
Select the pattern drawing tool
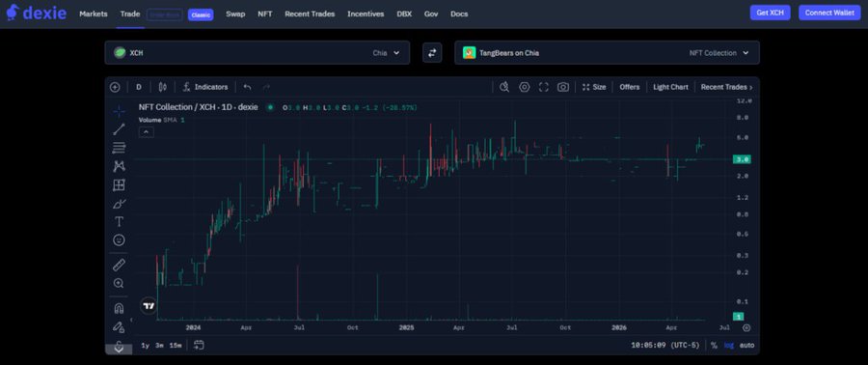tap(119, 166)
